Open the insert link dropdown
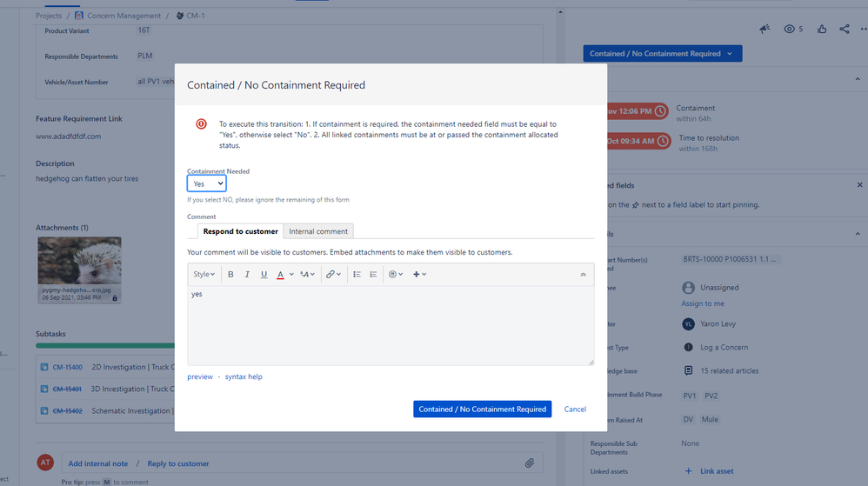868x486 pixels. point(333,274)
